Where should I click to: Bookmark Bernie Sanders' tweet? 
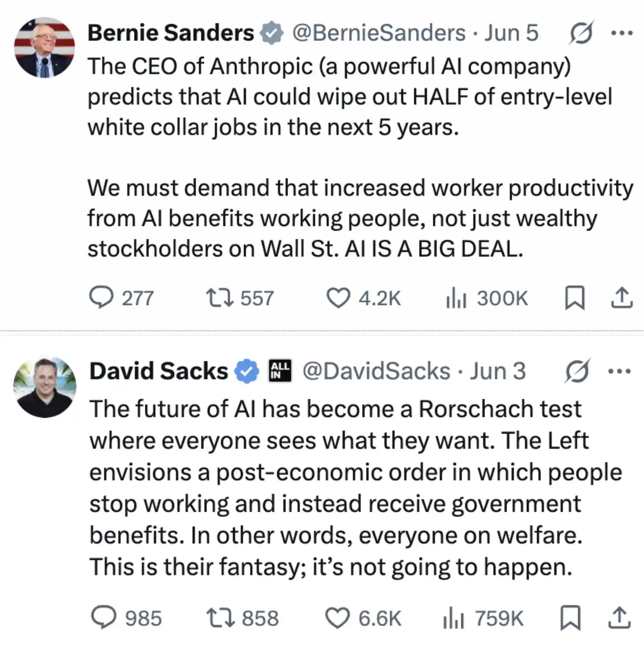coord(575,298)
